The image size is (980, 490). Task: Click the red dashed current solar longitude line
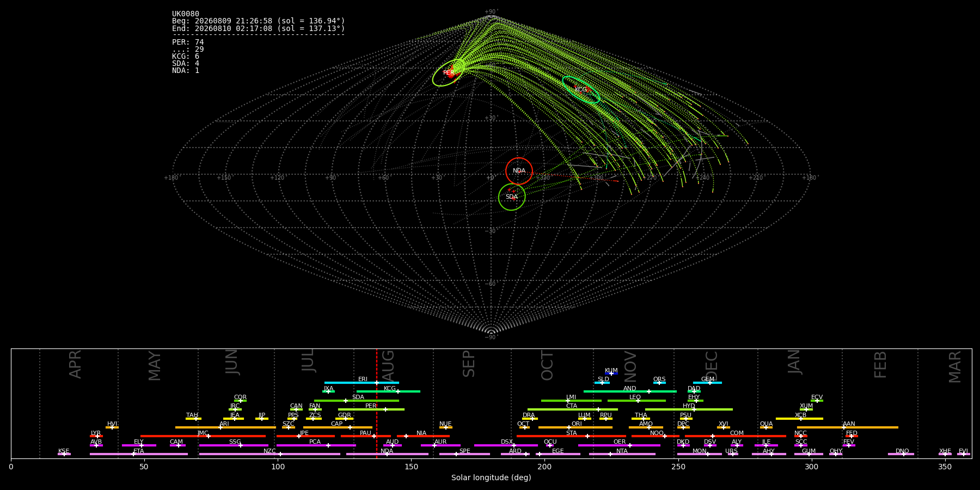[376, 403]
